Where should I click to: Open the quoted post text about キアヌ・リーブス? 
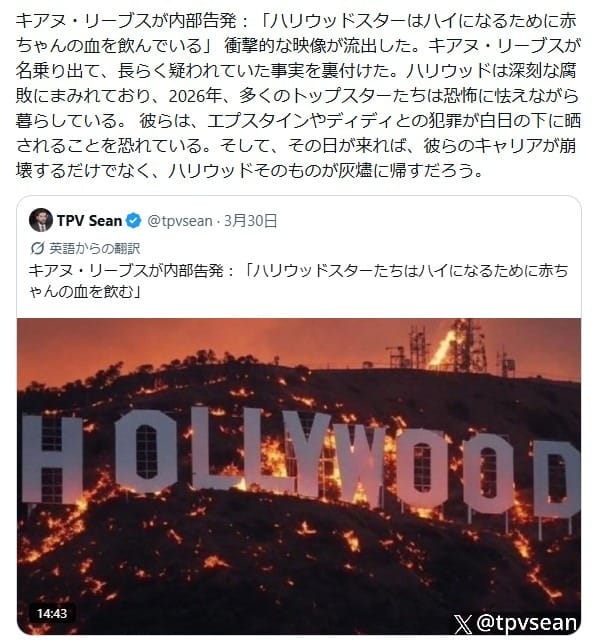pos(298,281)
